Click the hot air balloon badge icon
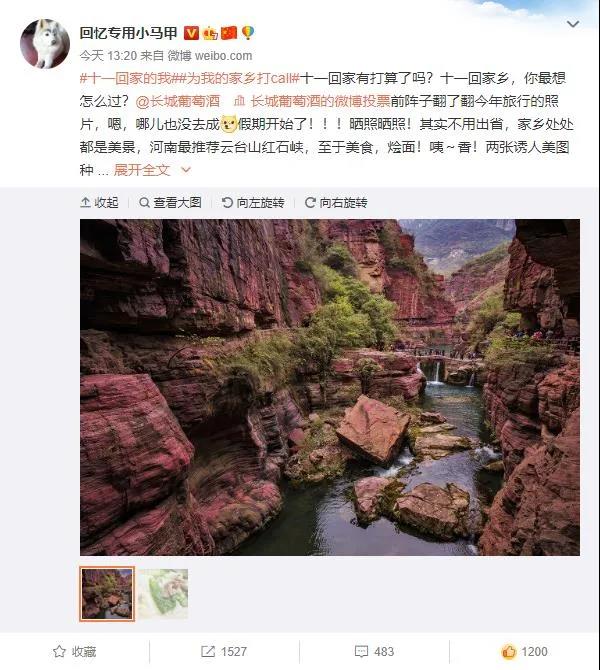Image resolution: width=600 pixels, height=670 pixels. click(248, 33)
